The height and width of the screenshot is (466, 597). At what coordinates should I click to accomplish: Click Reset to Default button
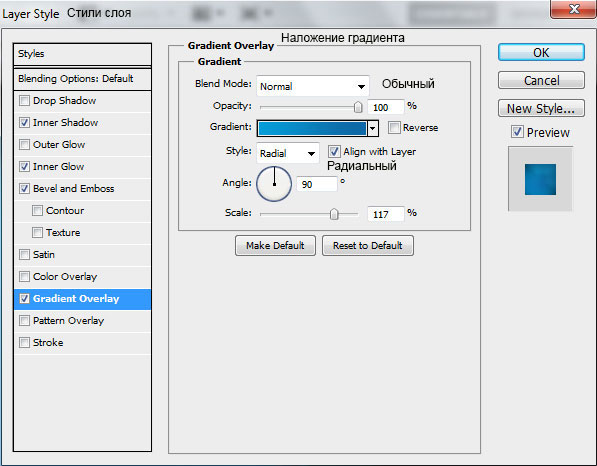[x=368, y=246]
